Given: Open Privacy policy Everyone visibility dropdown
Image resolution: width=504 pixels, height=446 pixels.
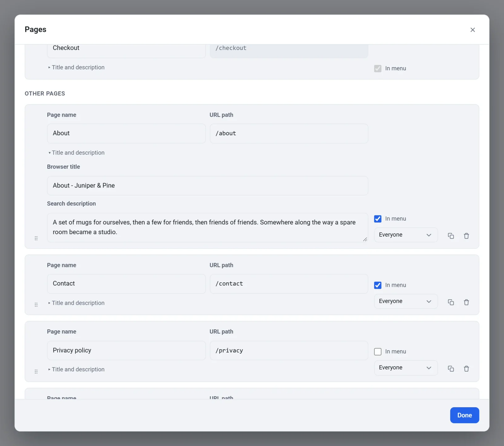Looking at the screenshot, I should coord(406,368).
